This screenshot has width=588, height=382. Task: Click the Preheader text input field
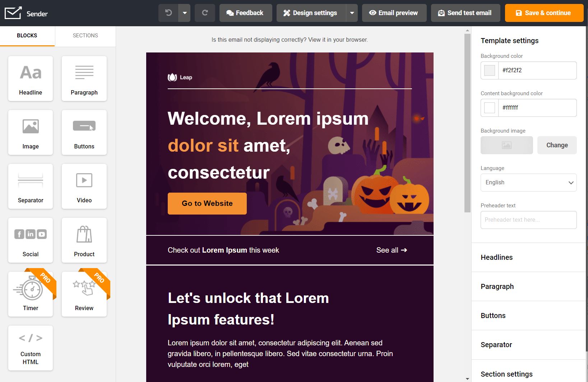[528, 220]
